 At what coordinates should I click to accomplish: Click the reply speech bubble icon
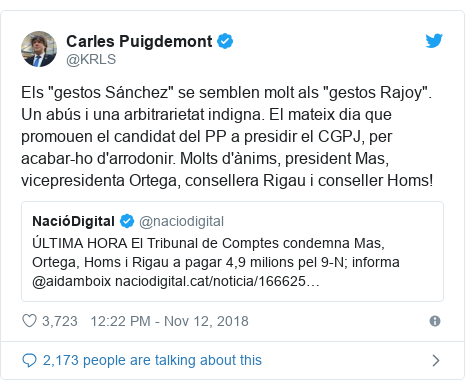point(29,360)
